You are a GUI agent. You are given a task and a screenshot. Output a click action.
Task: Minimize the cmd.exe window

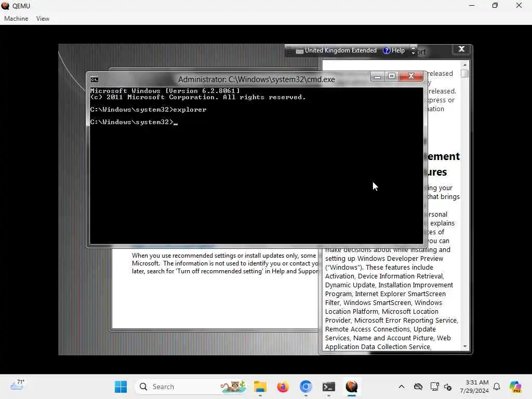coord(377,76)
